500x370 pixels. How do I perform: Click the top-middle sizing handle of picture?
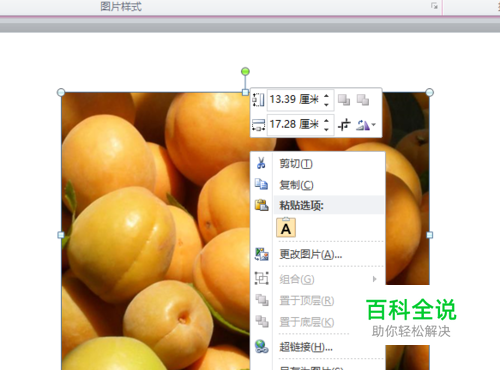(x=245, y=92)
